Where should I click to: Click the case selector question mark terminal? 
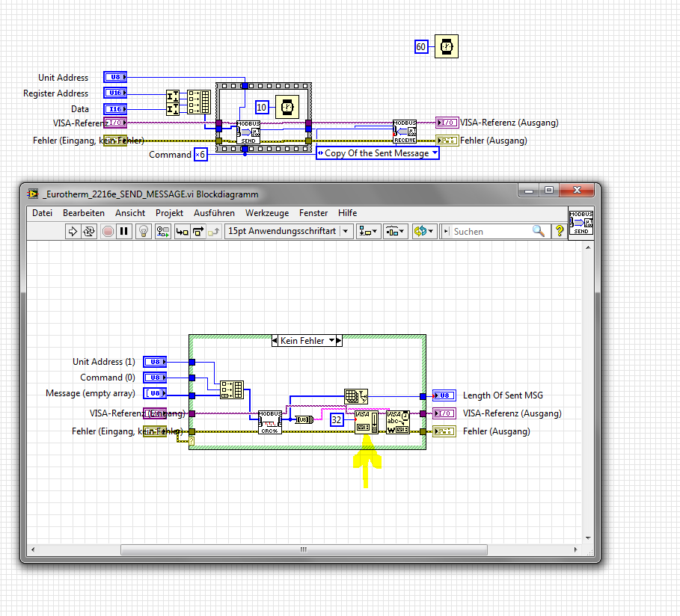point(192,441)
